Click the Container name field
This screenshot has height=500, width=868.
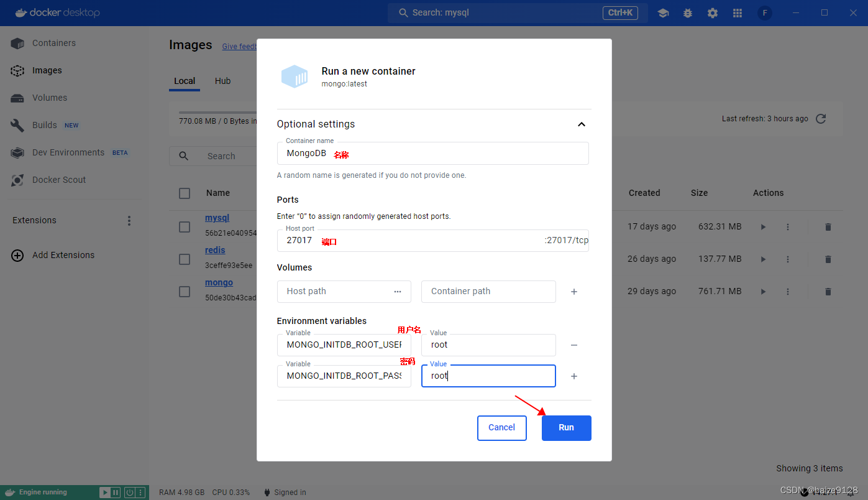pos(432,153)
